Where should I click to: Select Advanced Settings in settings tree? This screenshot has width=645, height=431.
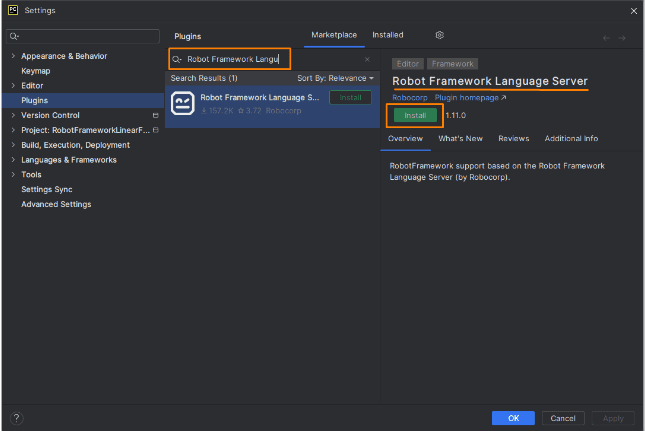click(56, 204)
